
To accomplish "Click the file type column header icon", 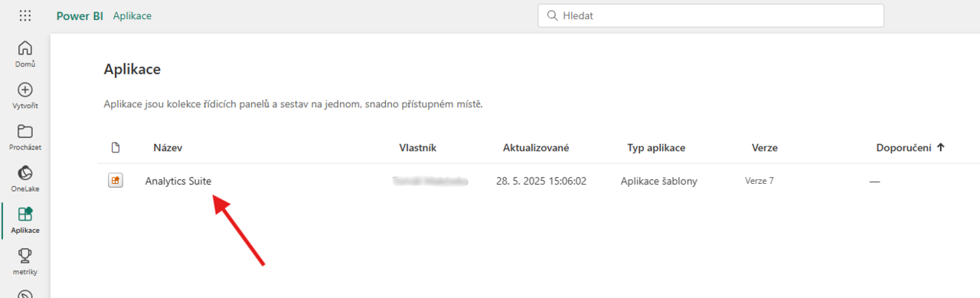I will pos(116,148).
